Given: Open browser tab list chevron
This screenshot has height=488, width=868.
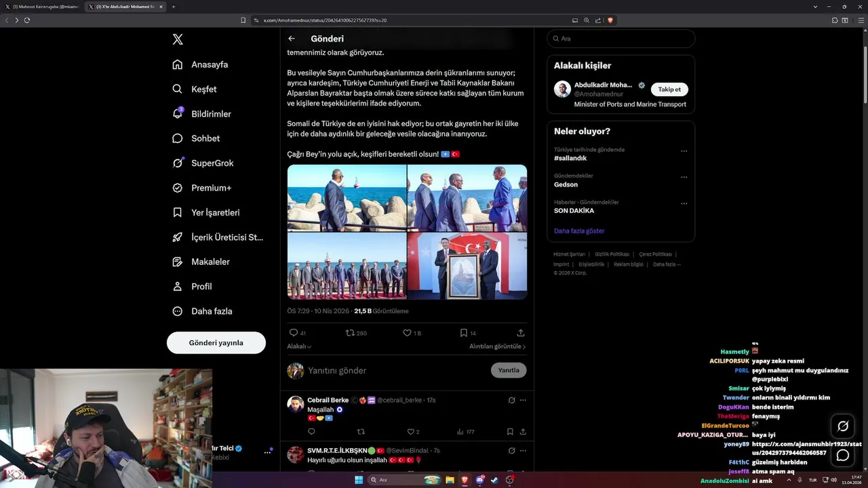Looking at the screenshot, I should pyautogui.click(x=815, y=7).
